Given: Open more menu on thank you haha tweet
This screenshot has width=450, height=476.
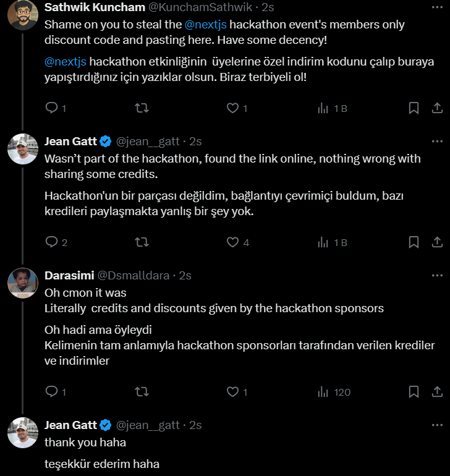Looking at the screenshot, I should click(x=437, y=425).
